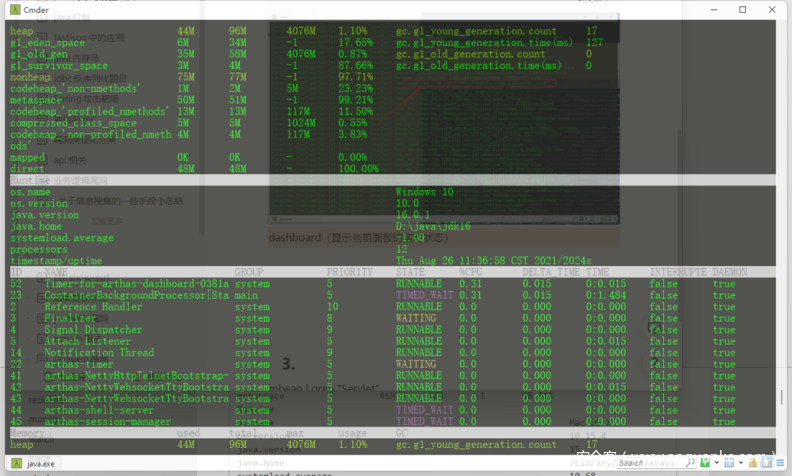Click the arthas-session-manager thread name
The height and width of the screenshot is (476, 792).
coord(108,421)
